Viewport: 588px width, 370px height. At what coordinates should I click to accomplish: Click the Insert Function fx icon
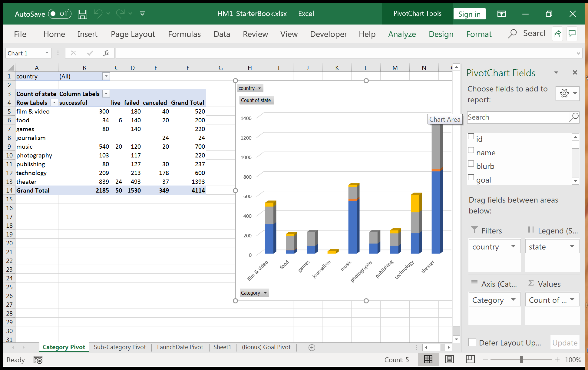[106, 53]
